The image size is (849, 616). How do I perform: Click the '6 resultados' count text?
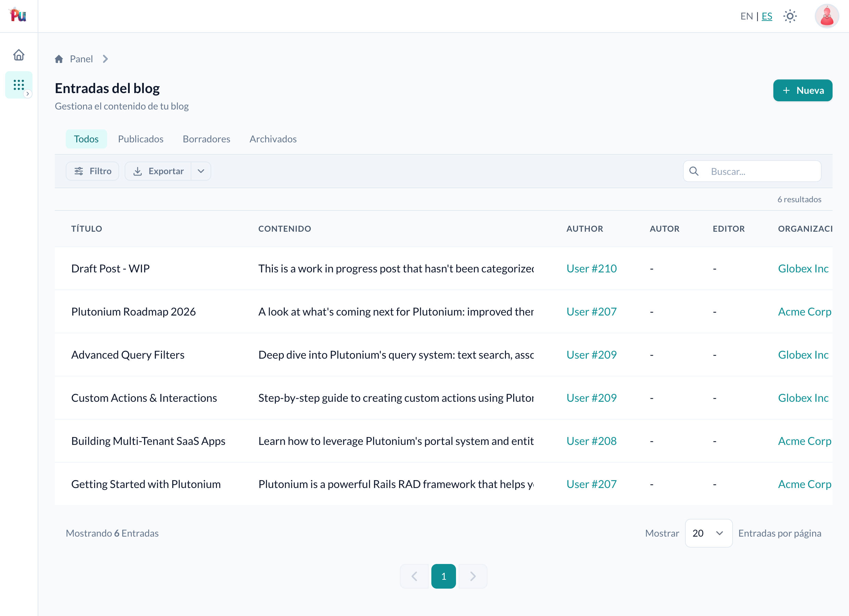799,199
